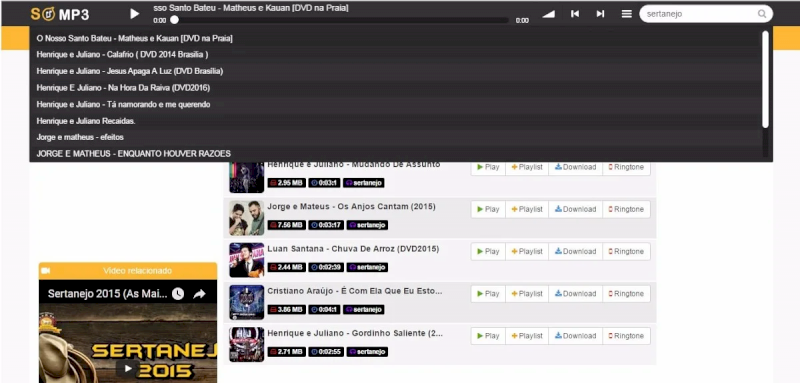The width and height of the screenshot is (800, 383).
Task: Toggle the playlist menu icon
Action: [627, 14]
